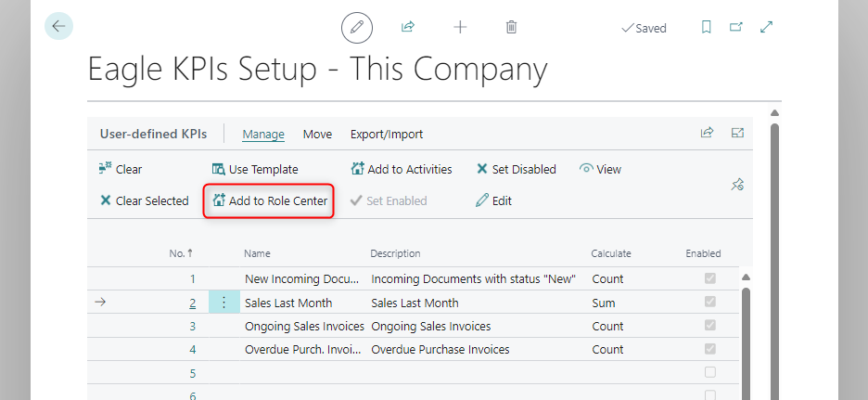This screenshot has height=400, width=868.
Task: Toggle Enabled checkbox for Ongoing Sales Invoices row
Action: (x=709, y=325)
